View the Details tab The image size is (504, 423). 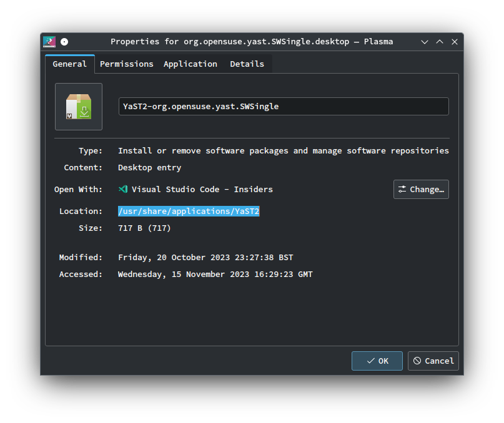pyautogui.click(x=247, y=64)
